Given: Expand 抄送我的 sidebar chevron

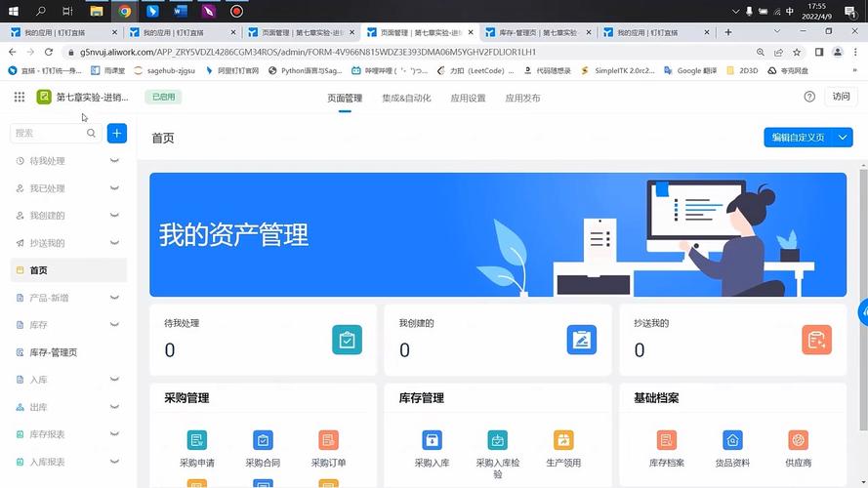Looking at the screenshot, I should pos(114,243).
